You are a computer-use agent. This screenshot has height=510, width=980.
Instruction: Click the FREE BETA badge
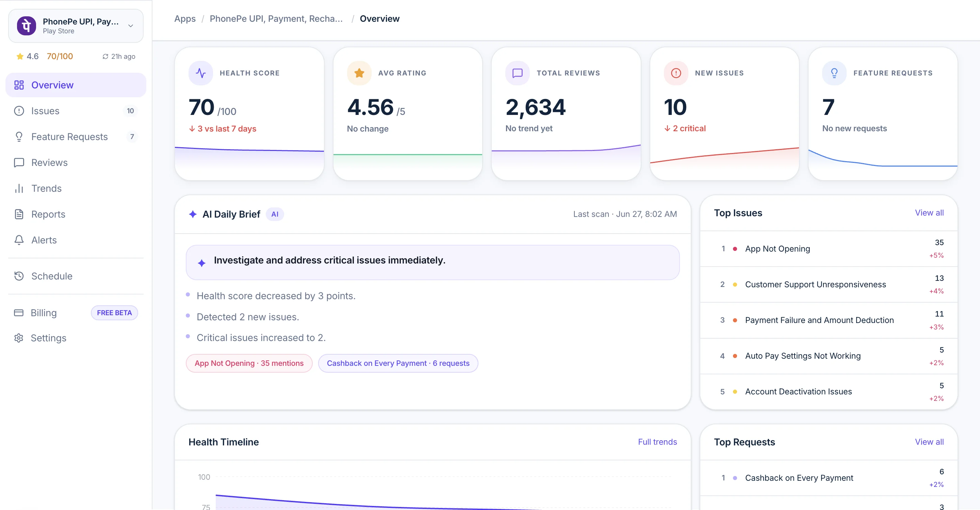coord(114,312)
